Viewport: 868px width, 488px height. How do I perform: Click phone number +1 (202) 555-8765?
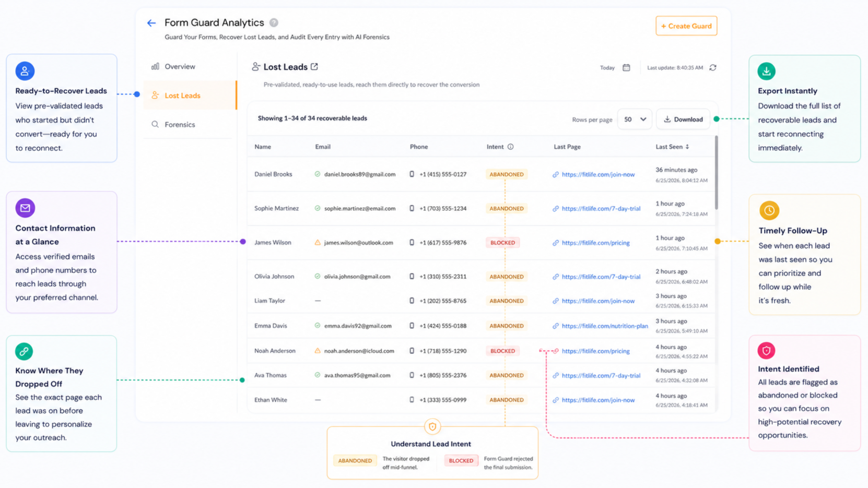443,301
